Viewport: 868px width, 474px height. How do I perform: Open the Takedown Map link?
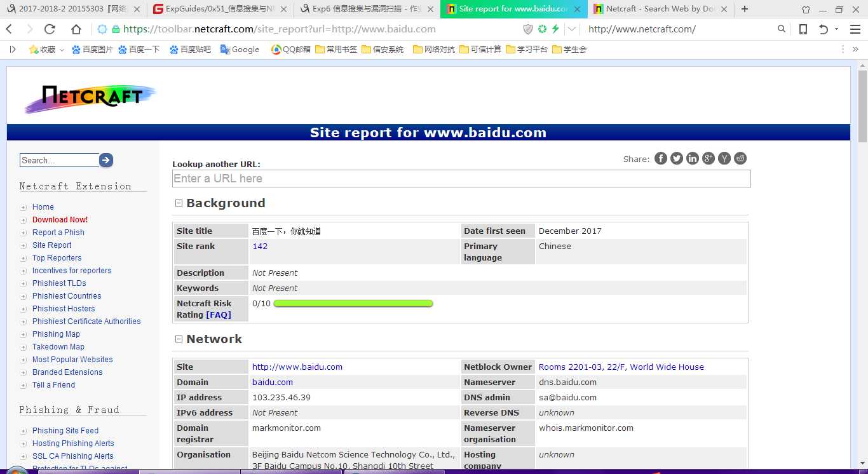point(58,347)
